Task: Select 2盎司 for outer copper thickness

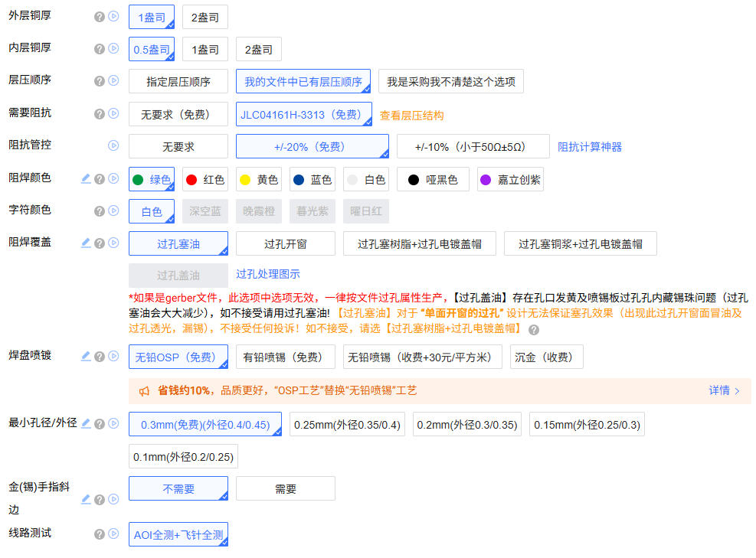Action: [205, 18]
